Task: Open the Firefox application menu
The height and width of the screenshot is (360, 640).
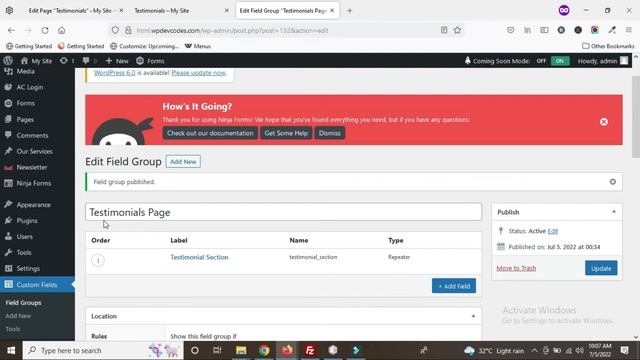Action: [x=629, y=30]
